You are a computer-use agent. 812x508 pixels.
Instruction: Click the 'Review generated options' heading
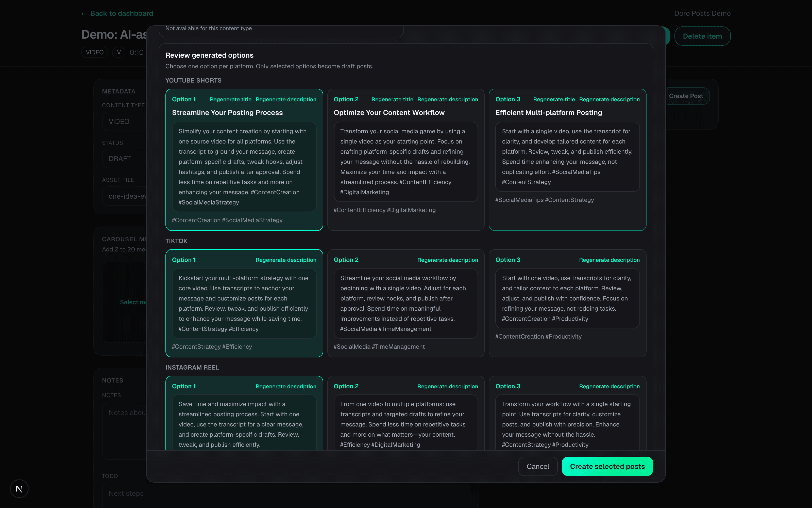(209, 55)
